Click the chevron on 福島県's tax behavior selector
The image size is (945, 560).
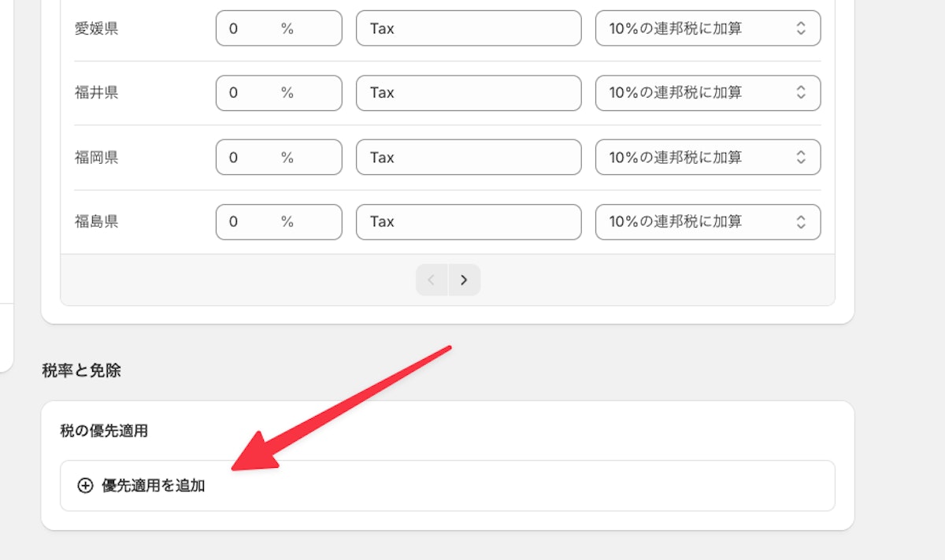802,221
